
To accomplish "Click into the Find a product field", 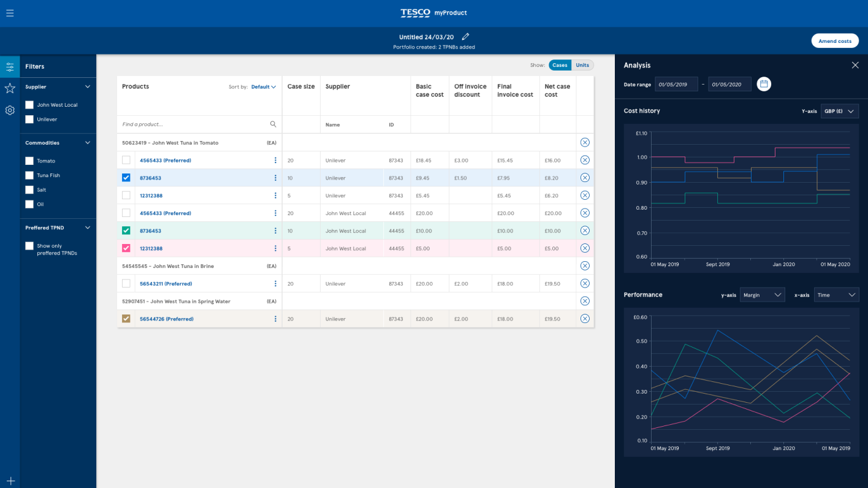I will (x=199, y=124).
